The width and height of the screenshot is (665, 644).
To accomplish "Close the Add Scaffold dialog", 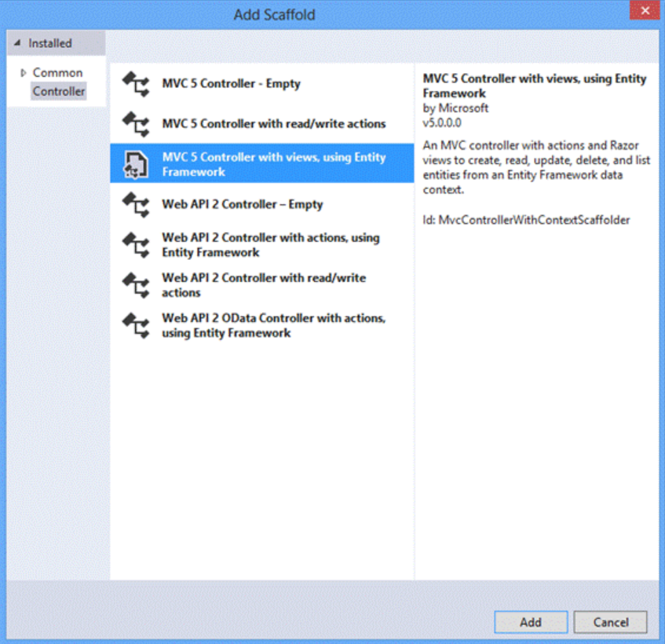I will click(645, 10).
